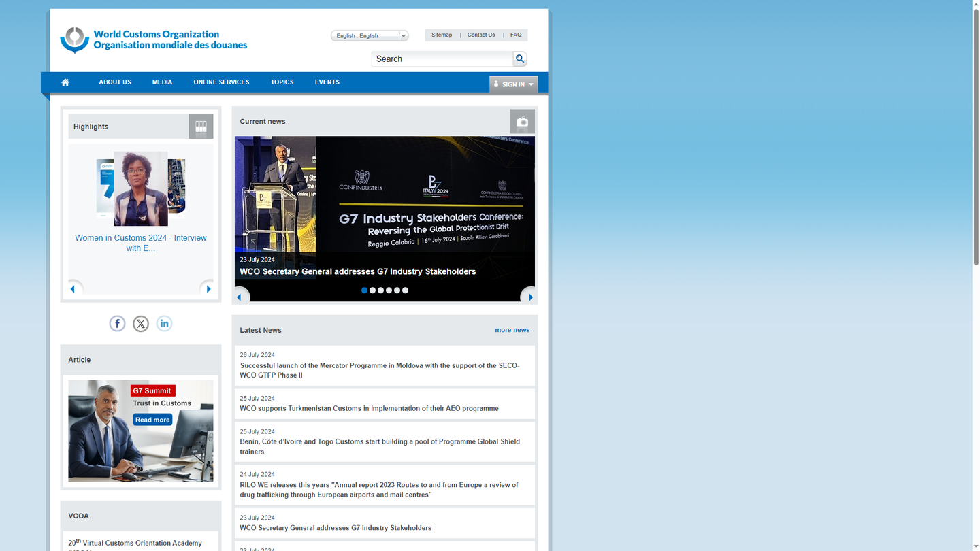Open the English language dropdown
The height and width of the screenshot is (551, 980).
click(370, 36)
